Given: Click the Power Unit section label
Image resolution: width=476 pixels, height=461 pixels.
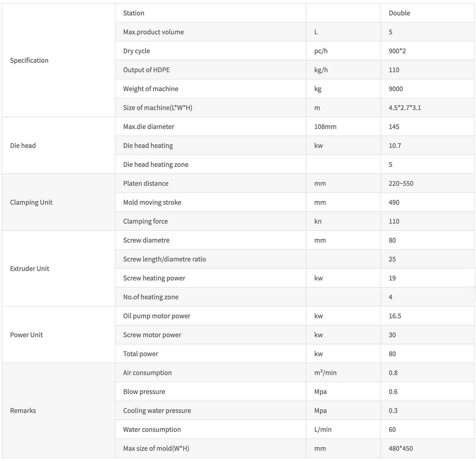Looking at the screenshot, I should point(26,335).
